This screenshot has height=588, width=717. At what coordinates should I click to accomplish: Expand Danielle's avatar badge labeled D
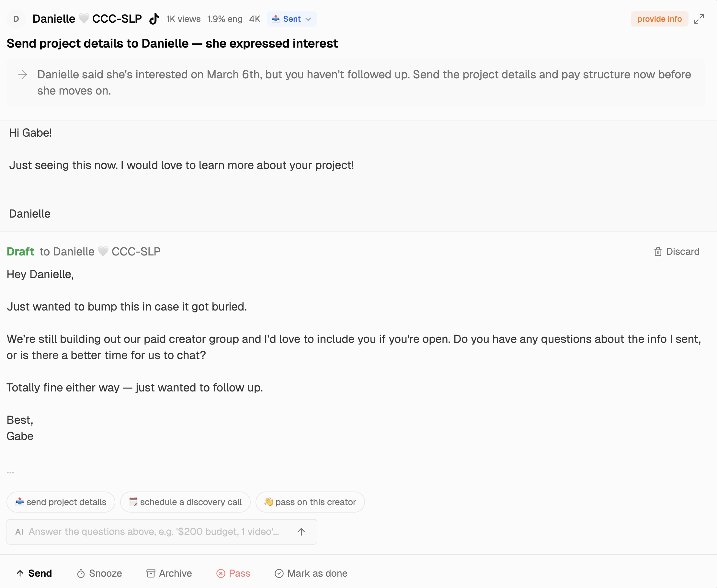click(16, 19)
